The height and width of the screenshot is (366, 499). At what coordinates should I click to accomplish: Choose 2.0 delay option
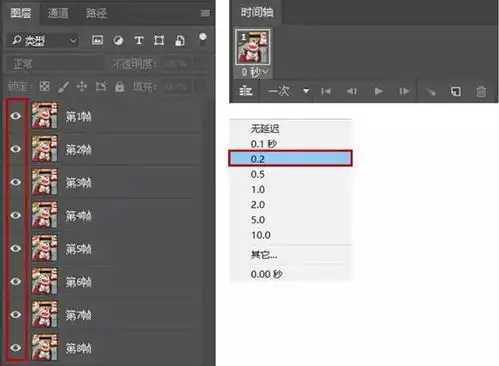(290, 204)
